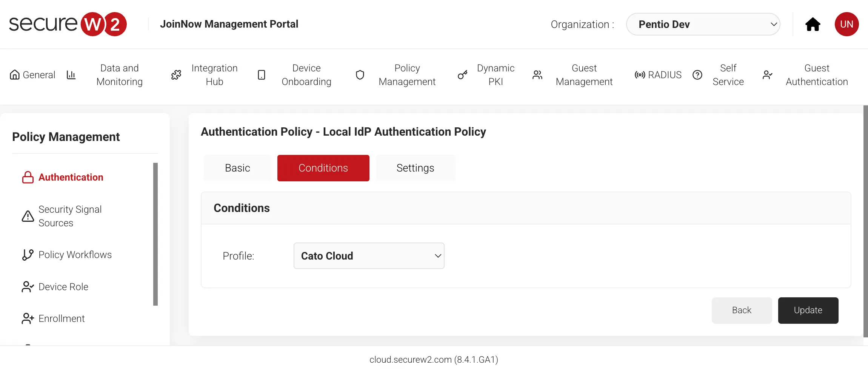Open Enrollment in sidebar
This screenshot has height=371, width=868.
click(x=62, y=318)
